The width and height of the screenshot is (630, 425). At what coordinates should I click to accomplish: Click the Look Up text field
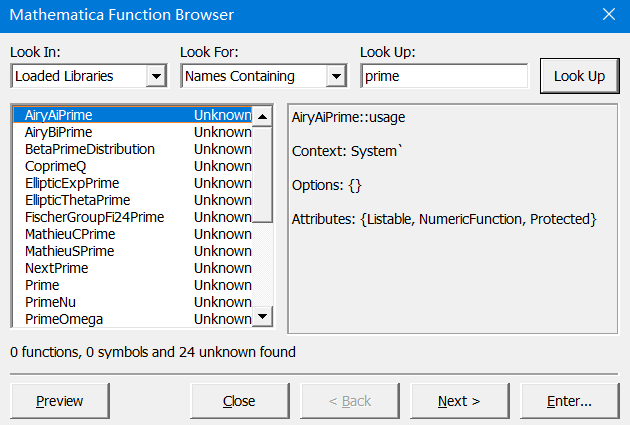tap(443, 76)
